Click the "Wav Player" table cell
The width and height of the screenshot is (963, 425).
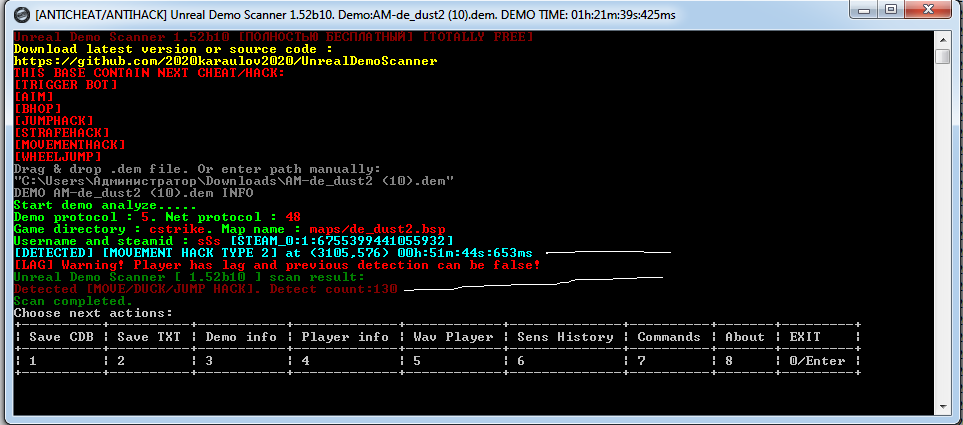pos(453,337)
